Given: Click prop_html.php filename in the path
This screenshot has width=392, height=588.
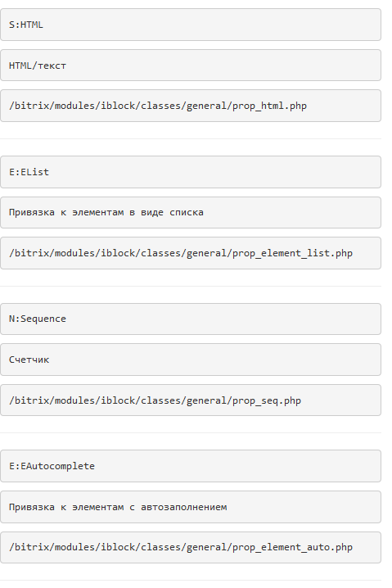Looking at the screenshot, I should click(269, 106).
